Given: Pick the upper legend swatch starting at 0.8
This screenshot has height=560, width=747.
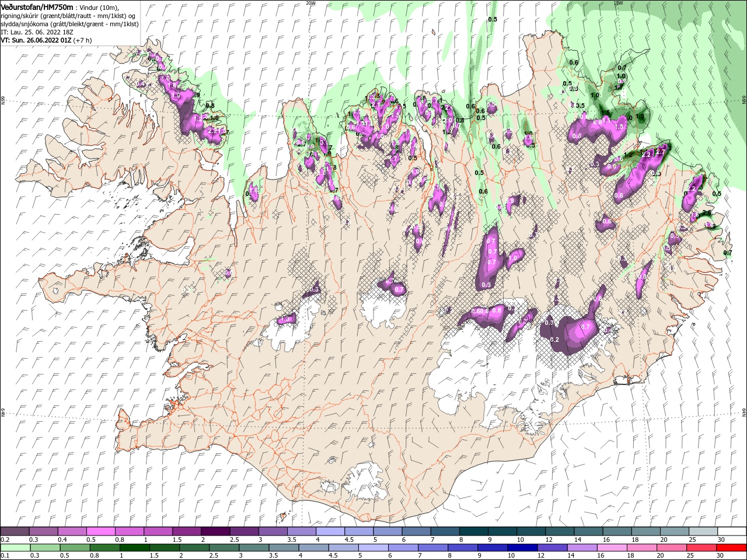Looking at the screenshot, I should tap(130, 531).
